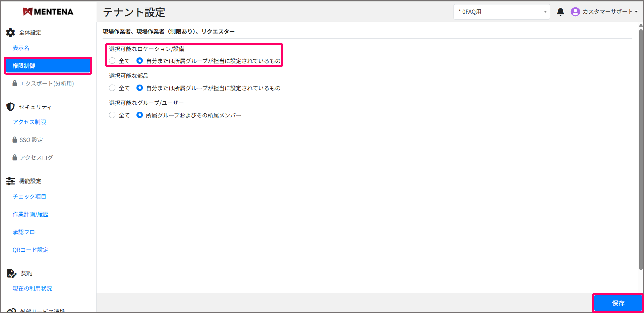Click the lock icon on エクスポート(分析用)
644x313 pixels.
click(x=15, y=83)
